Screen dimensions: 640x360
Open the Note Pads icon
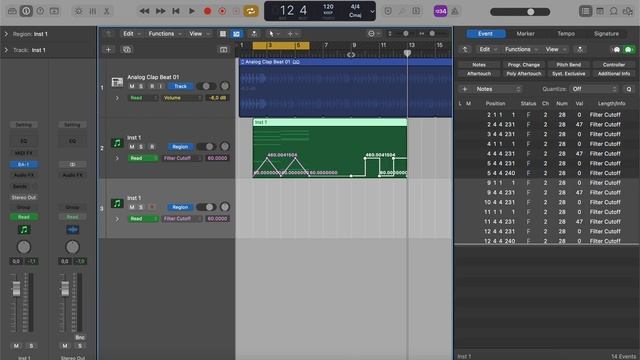[x=600, y=11]
